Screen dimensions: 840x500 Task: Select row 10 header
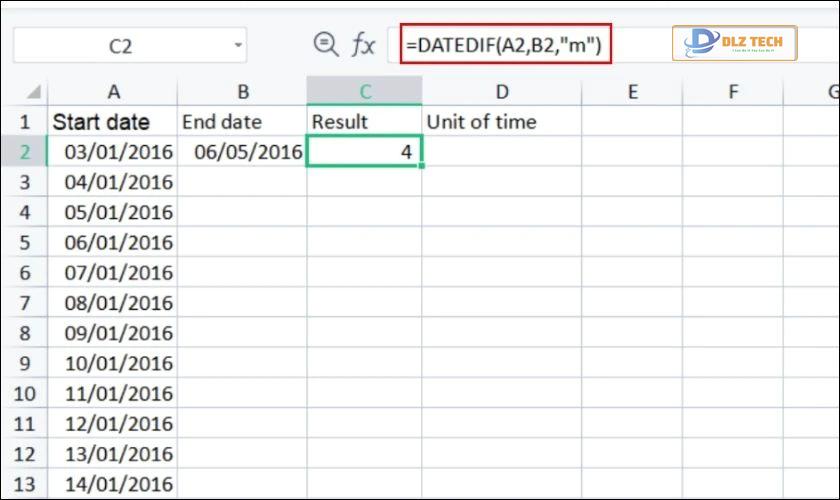point(25,393)
